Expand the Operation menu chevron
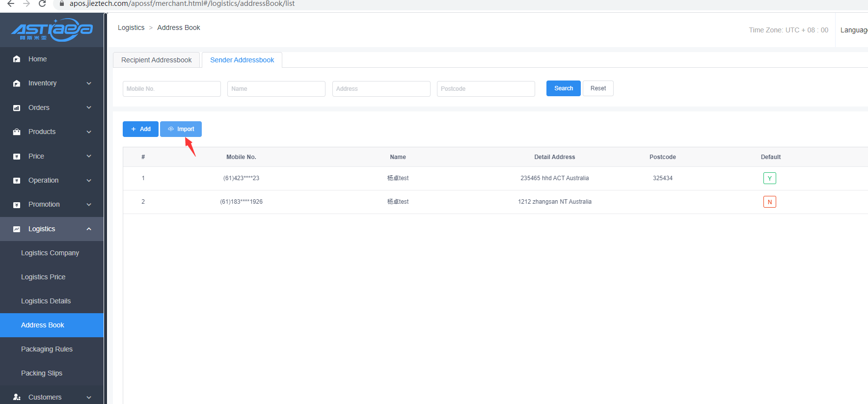Viewport: 868px width, 404px height. pyautogui.click(x=89, y=181)
